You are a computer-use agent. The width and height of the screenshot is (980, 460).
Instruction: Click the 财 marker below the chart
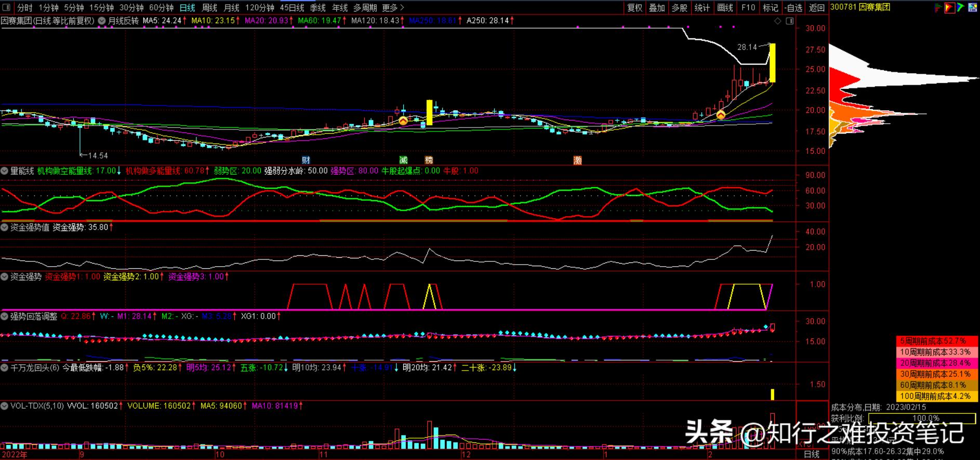tap(306, 160)
